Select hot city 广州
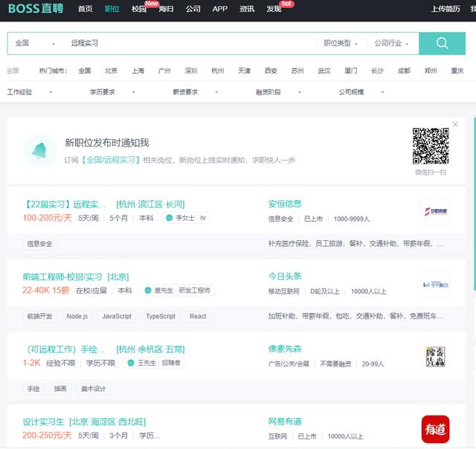476x449 pixels. coord(164,71)
